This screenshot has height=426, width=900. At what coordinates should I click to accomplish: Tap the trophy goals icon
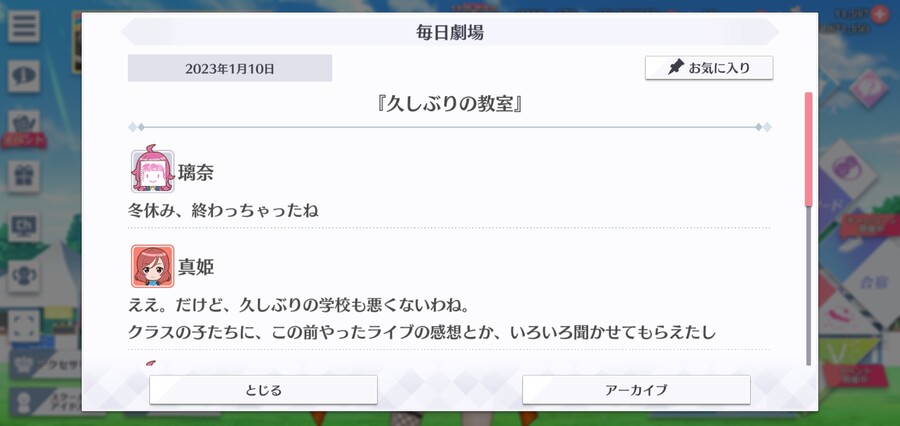24,277
